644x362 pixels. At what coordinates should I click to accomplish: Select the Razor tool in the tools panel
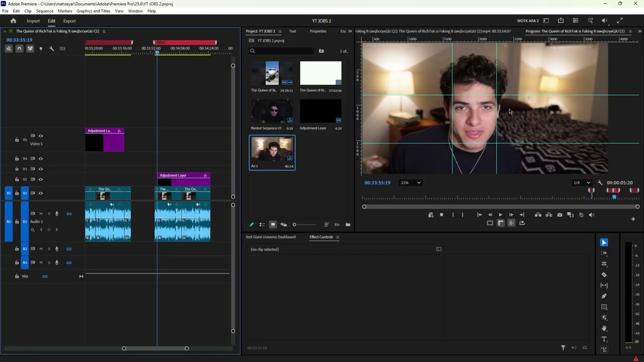coord(604,275)
